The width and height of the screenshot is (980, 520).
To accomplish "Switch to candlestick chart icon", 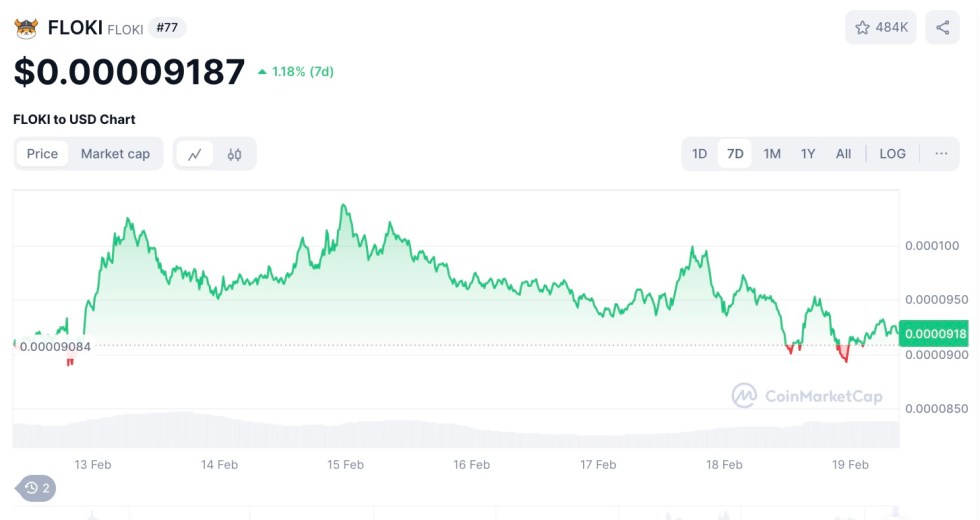I will (235, 154).
